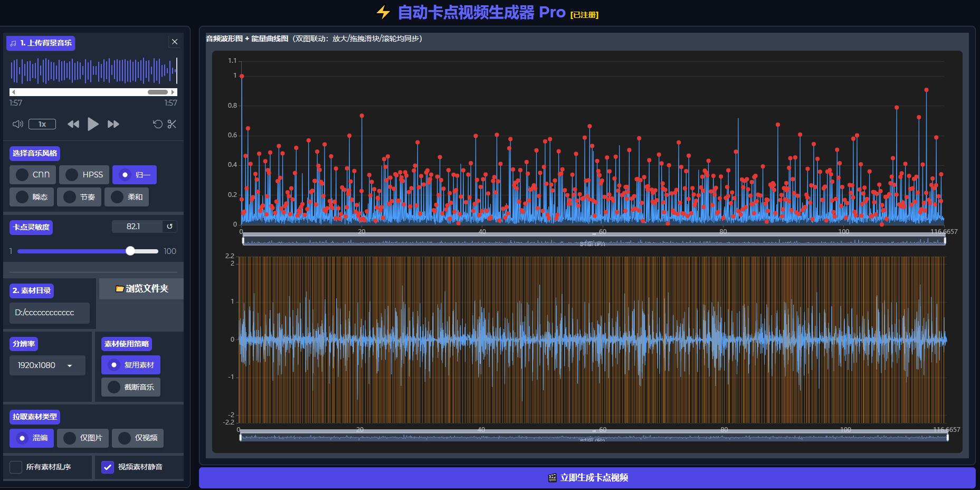Click the volume speaker icon

(x=17, y=124)
